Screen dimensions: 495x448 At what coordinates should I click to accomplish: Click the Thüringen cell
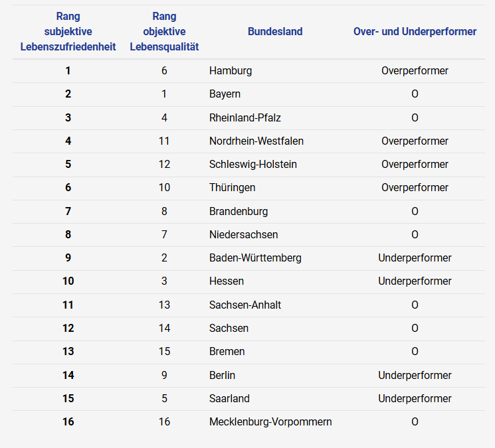pos(233,188)
